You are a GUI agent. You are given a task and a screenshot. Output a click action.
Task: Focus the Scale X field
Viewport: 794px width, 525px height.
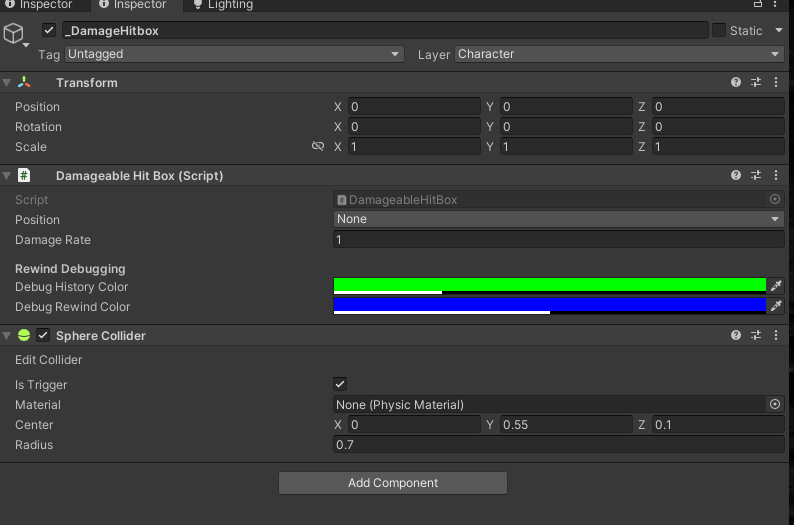[414, 147]
